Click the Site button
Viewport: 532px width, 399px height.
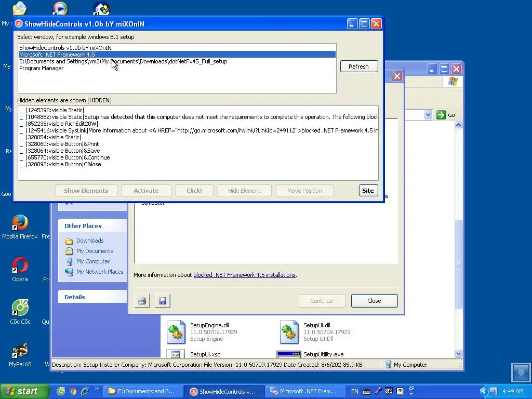pos(368,191)
